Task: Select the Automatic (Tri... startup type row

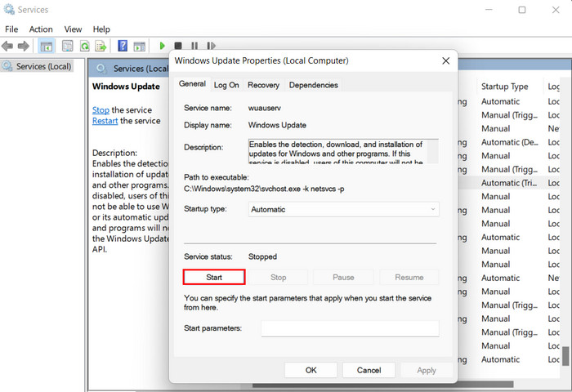Action: 509,183
